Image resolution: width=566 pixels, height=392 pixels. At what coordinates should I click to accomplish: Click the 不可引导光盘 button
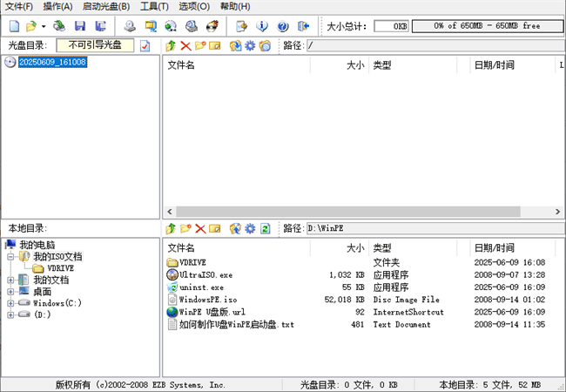pyautogui.click(x=95, y=44)
